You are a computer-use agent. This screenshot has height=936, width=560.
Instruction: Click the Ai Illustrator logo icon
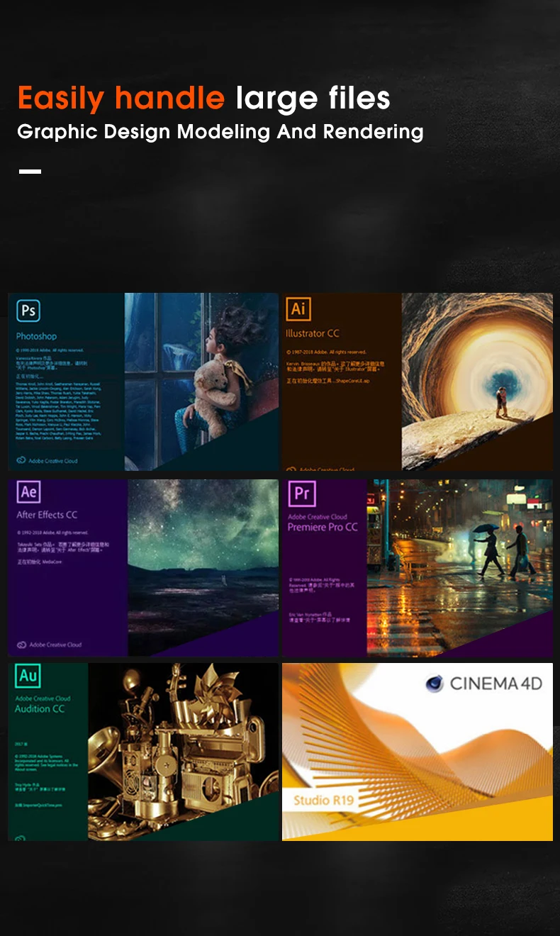(x=298, y=309)
